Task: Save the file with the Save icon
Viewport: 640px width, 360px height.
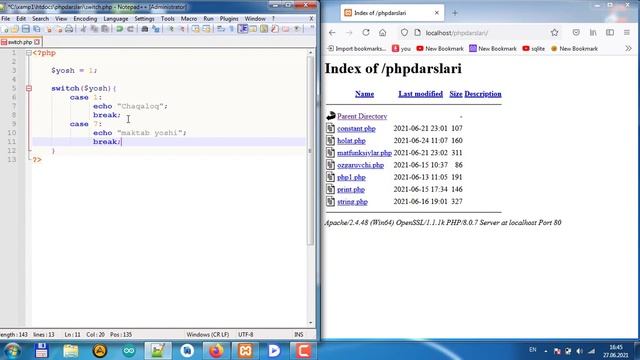Action: (x=26, y=29)
